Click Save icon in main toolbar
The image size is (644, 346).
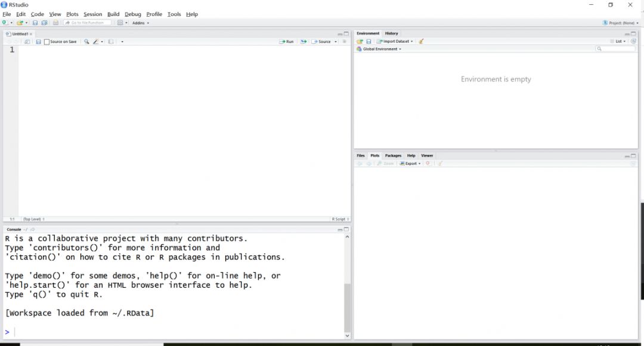[35, 23]
